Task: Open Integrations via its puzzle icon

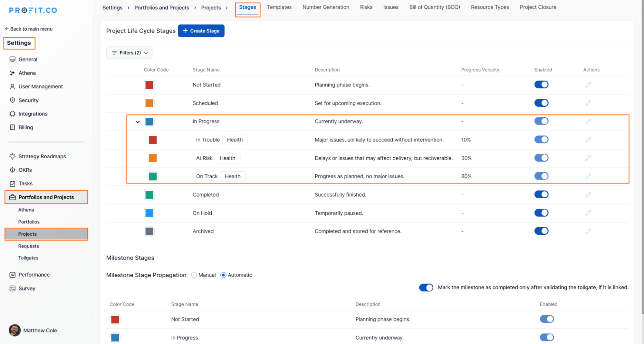Action: [x=12, y=114]
